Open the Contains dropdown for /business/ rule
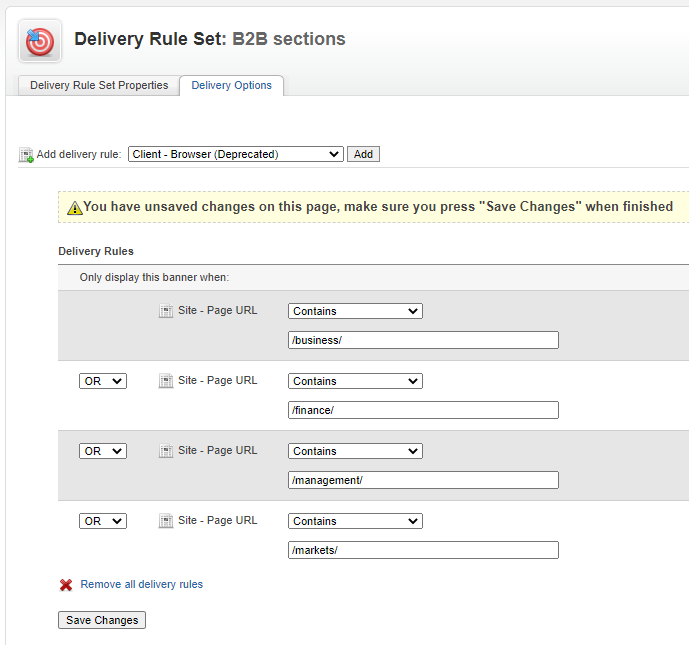The image size is (689, 645). pos(355,311)
